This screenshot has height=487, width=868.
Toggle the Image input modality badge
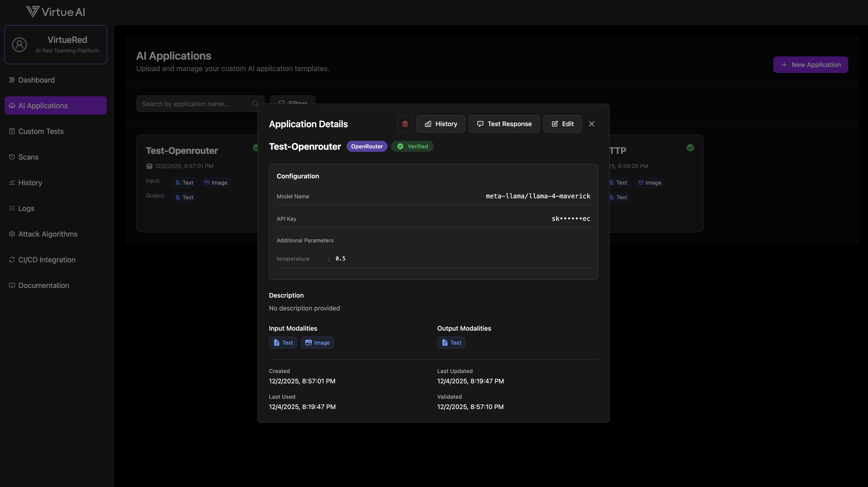click(317, 342)
